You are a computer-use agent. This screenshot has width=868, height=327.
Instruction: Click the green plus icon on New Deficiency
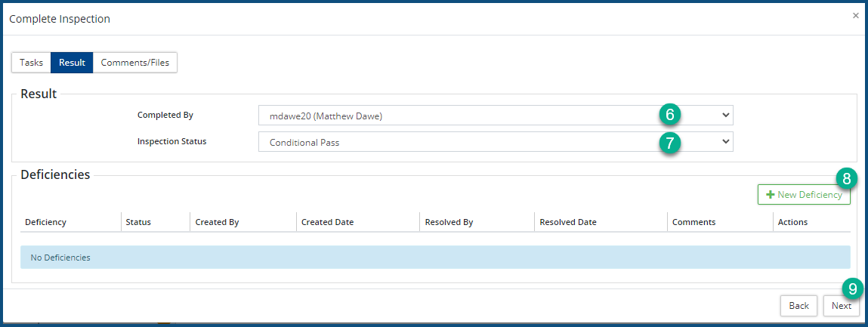click(x=771, y=195)
